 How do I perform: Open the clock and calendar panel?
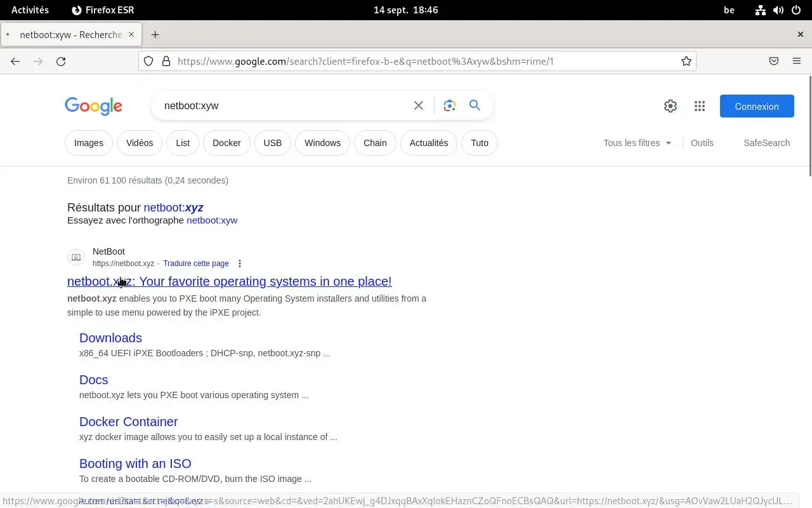tap(406, 10)
